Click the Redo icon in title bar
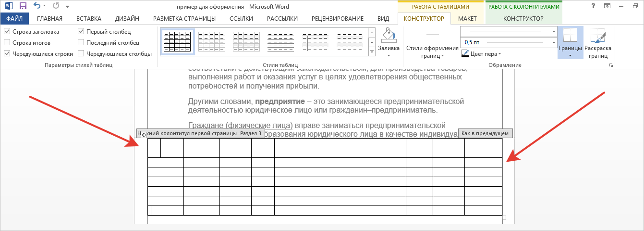The image size is (644, 231). (57, 6)
